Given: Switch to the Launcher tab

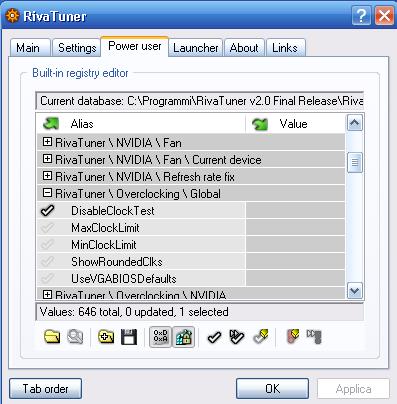Looking at the screenshot, I should pyautogui.click(x=196, y=48).
